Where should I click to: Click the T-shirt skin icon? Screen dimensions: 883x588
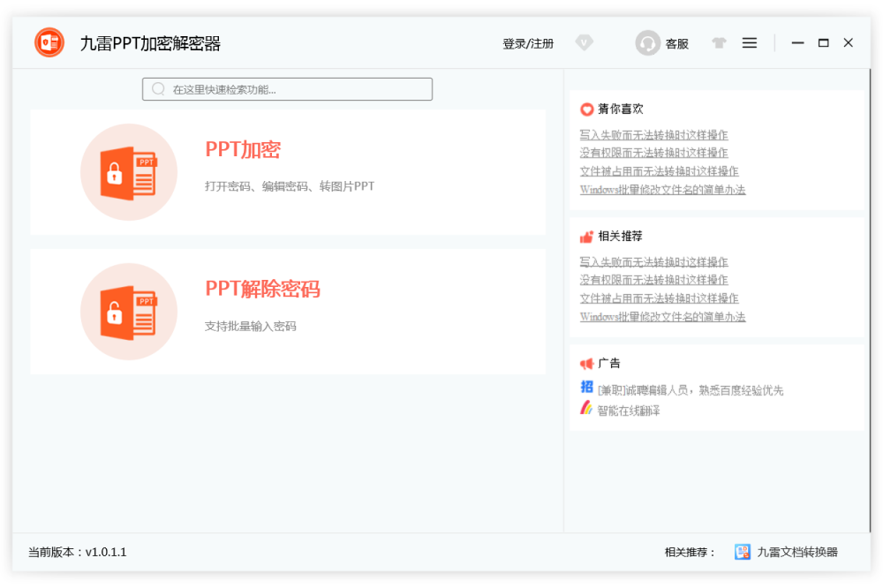719,42
